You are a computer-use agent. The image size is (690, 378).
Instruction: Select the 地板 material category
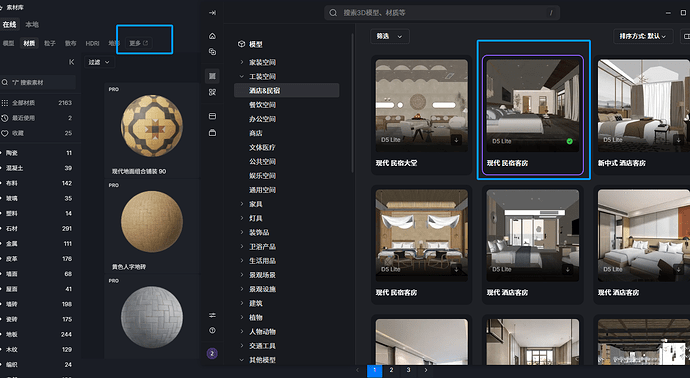tap(37, 334)
